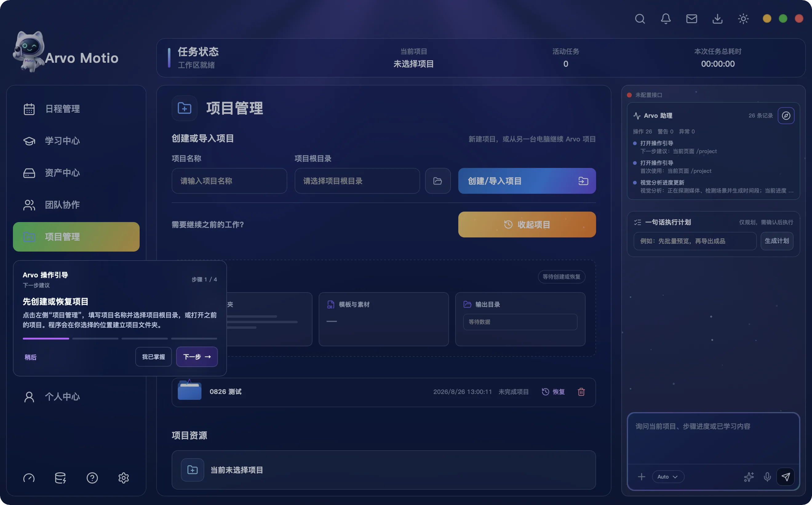Image resolution: width=812 pixels, height=505 pixels.
Task: Click 我已掌握 in the guide popup
Action: [x=153, y=357]
